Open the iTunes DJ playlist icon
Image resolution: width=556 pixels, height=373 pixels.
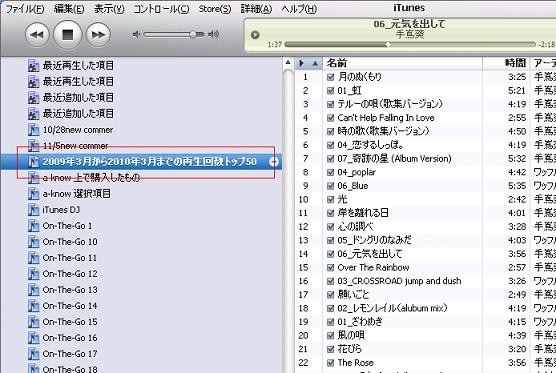33,210
